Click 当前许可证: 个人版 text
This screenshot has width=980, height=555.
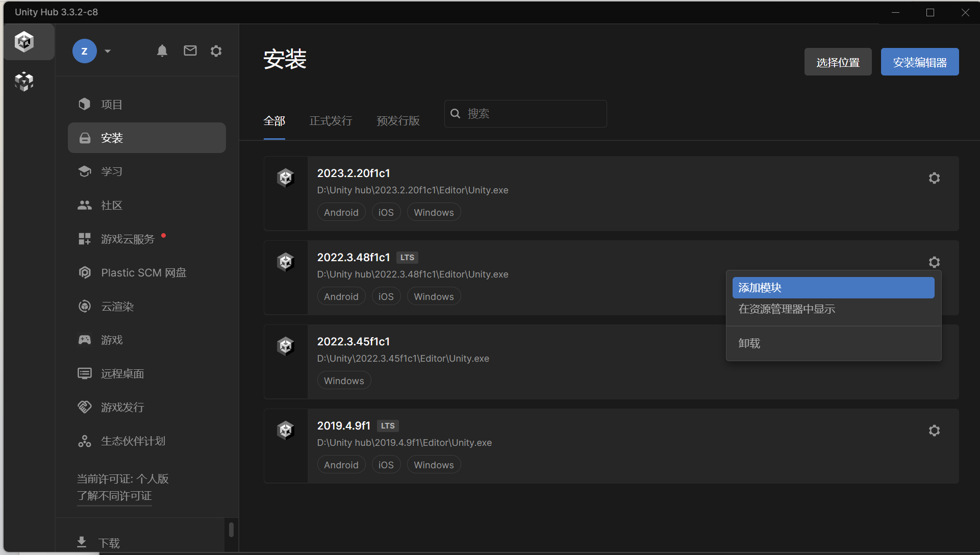(x=122, y=478)
